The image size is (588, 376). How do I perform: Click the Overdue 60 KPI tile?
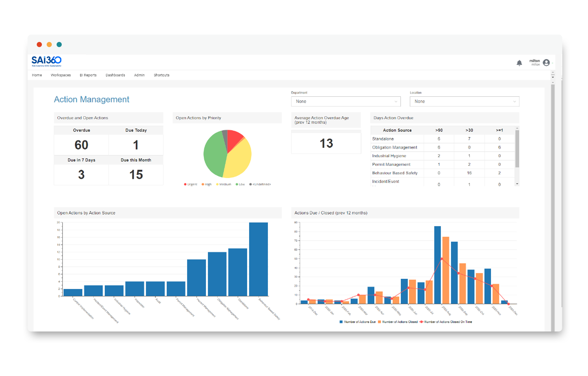pos(81,145)
